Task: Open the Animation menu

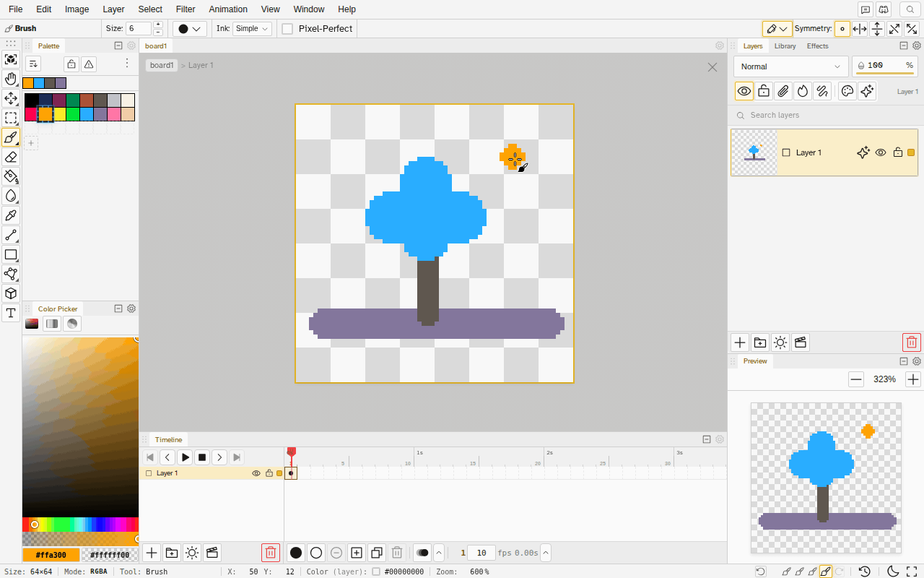Action: tap(228, 9)
